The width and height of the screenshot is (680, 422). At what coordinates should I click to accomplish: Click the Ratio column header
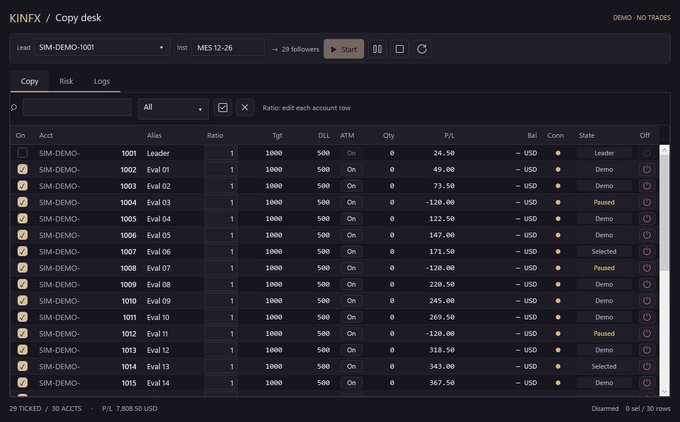215,135
